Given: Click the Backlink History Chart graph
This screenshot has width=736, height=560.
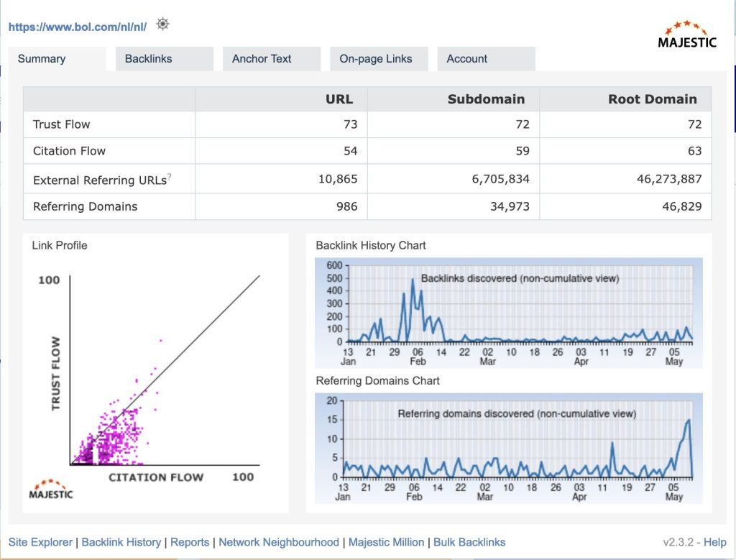Looking at the screenshot, I should [x=509, y=313].
